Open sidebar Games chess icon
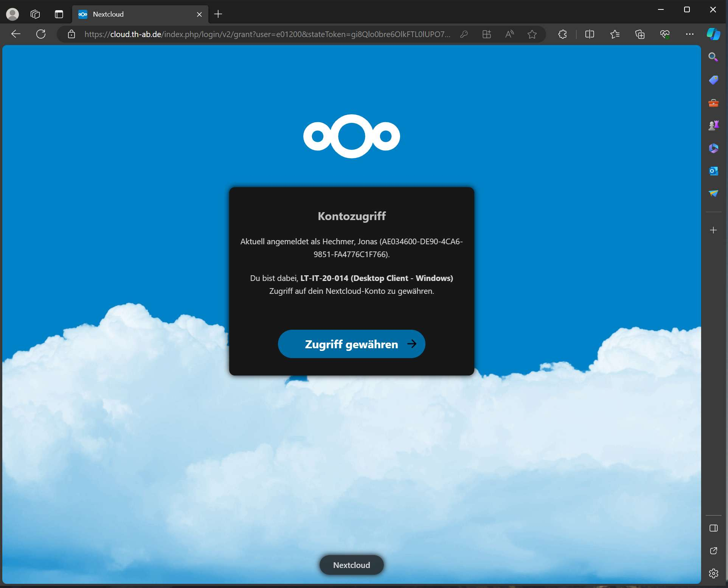The image size is (728, 588). (713, 126)
